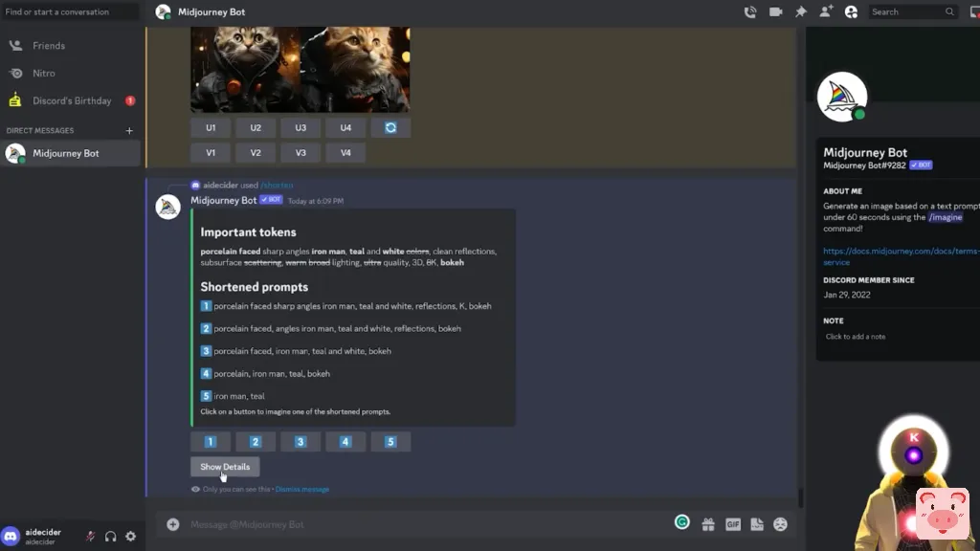Click the aidecider user avatar
The height and width of the screenshot is (551, 980).
[11, 536]
